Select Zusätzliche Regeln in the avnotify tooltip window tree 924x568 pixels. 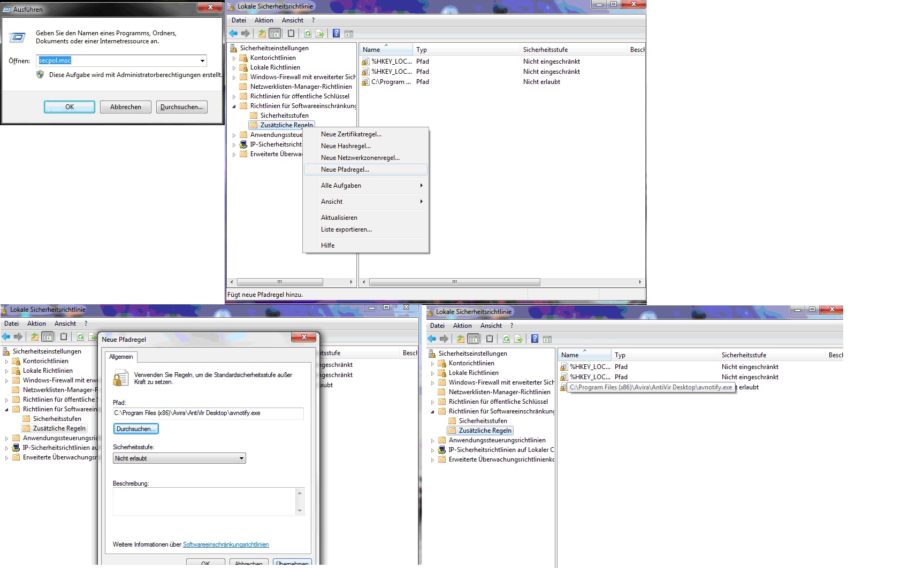[x=485, y=431]
